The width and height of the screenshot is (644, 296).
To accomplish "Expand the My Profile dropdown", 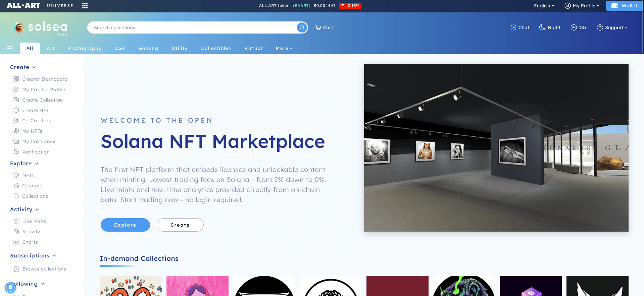I will point(582,6).
